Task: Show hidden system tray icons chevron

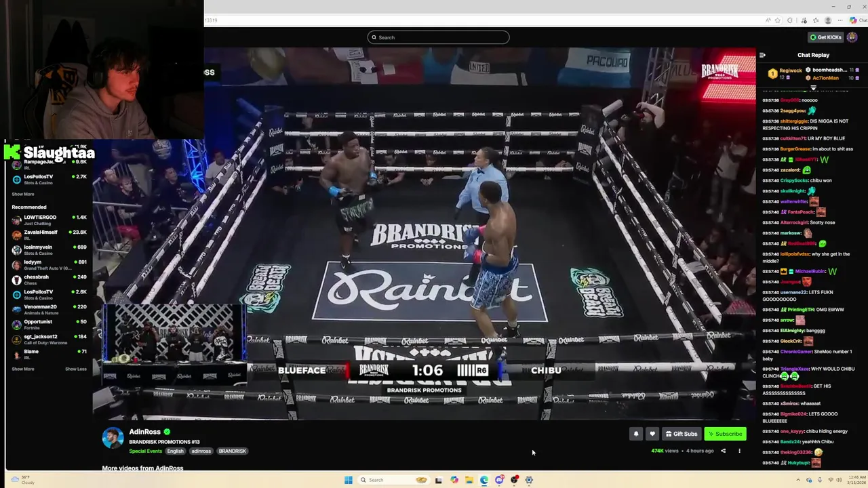Action: [x=798, y=480]
